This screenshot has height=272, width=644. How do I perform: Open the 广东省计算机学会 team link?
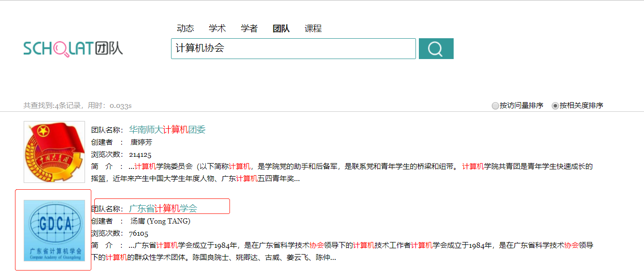tap(163, 209)
